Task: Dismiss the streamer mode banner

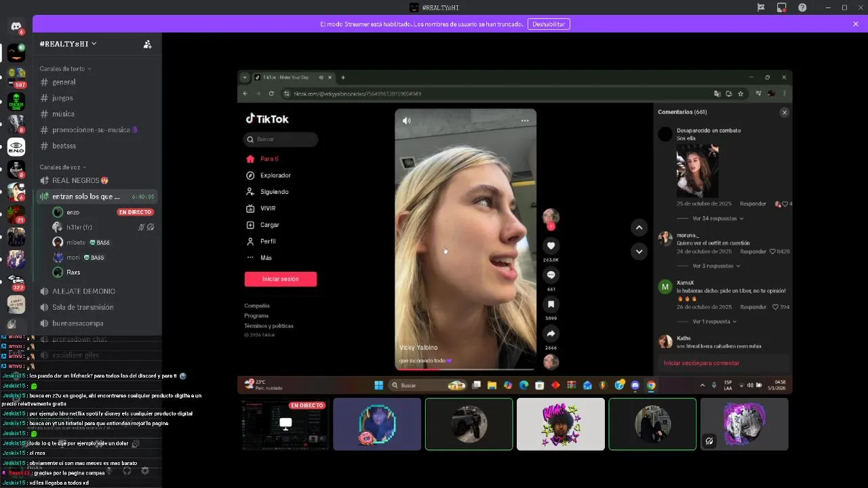Action: [856, 24]
